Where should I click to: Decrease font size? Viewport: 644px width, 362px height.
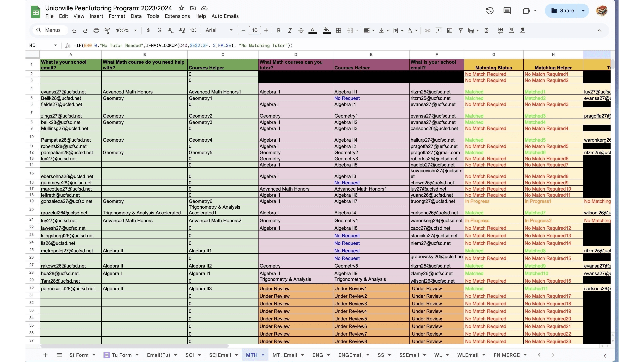click(x=243, y=30)
